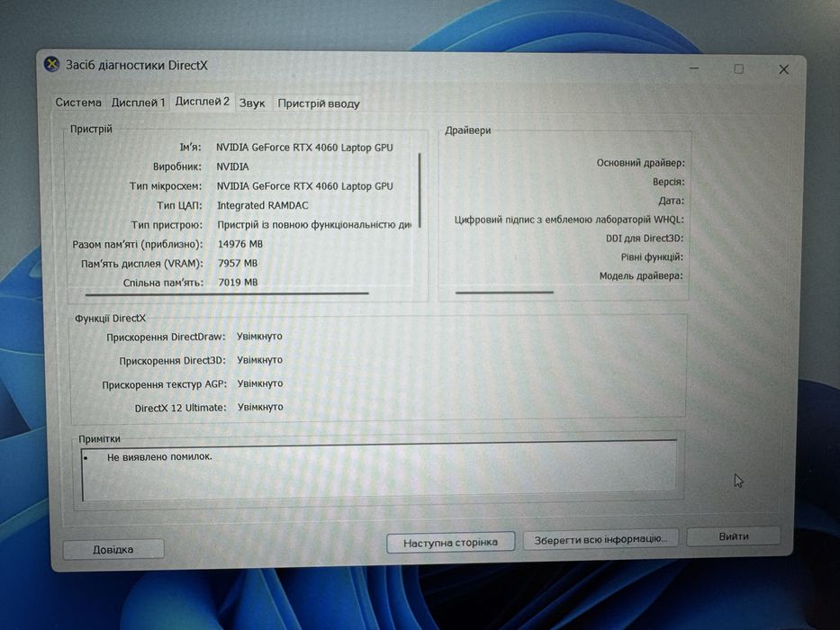This screenshot has width=840, height=630.
Task: Maximize the DirectX diagnostic window
Action: (739, 68)
